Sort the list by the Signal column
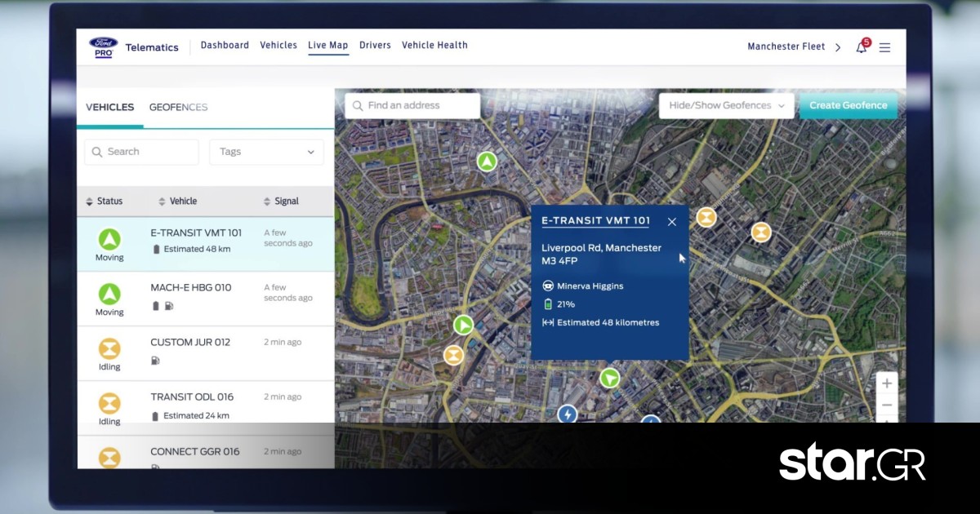The image size is (980, 514). click(281, 202)
